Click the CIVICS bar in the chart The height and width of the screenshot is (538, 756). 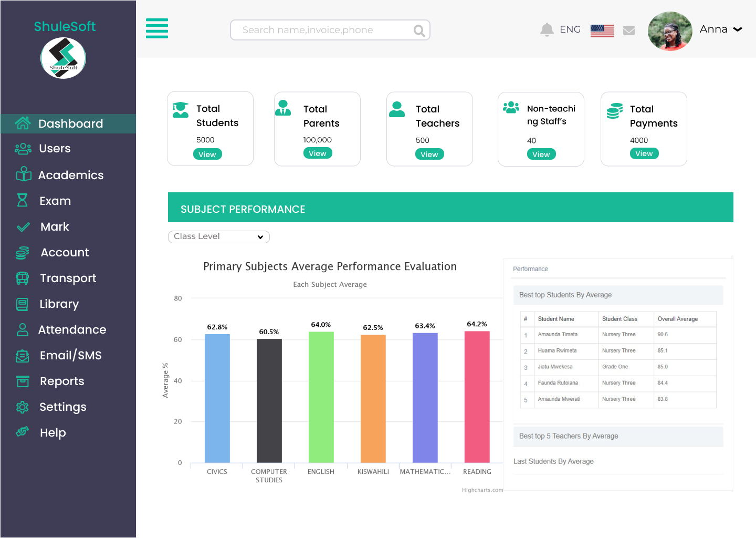217,399
